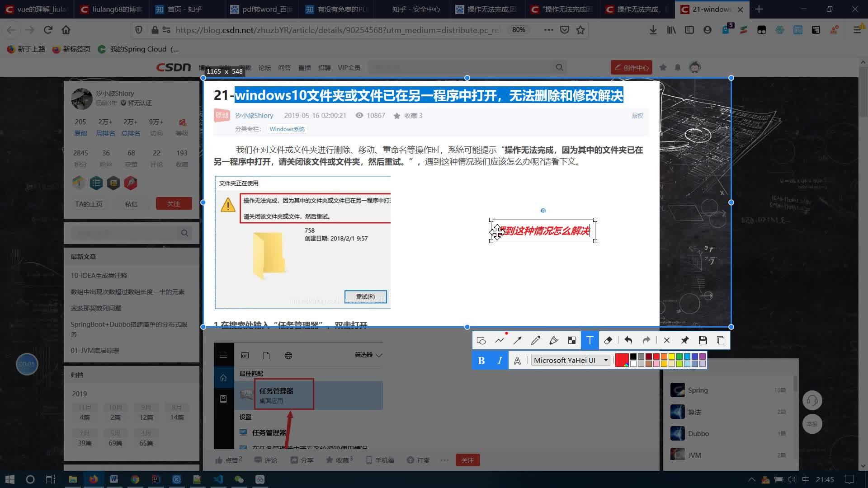868x488 pixels.
Task: Pick the yellow color swatch
Action: 672,357
